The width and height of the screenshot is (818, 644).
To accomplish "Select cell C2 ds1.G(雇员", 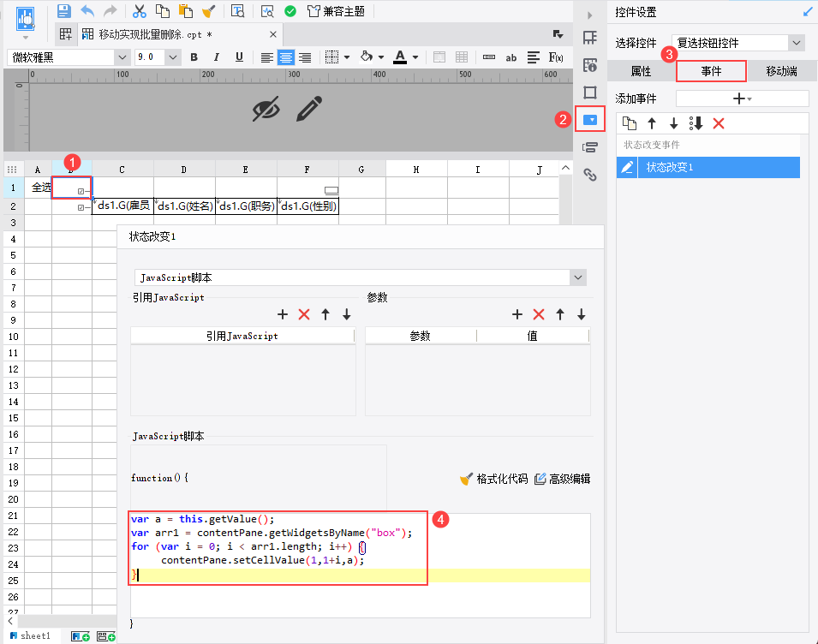I will [x=122, y=206].
